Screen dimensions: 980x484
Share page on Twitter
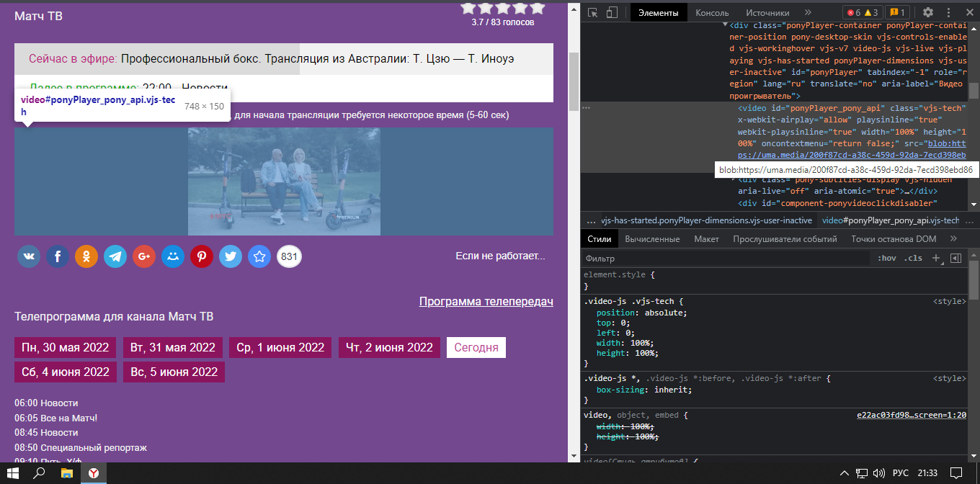231,256
